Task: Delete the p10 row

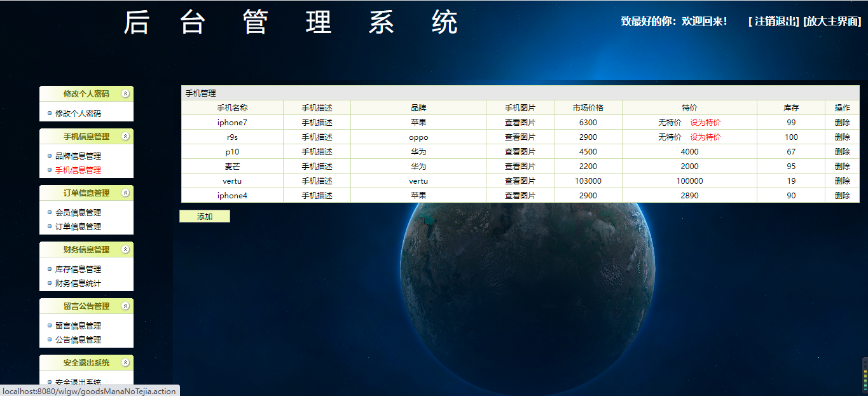Action: point(842,151)
